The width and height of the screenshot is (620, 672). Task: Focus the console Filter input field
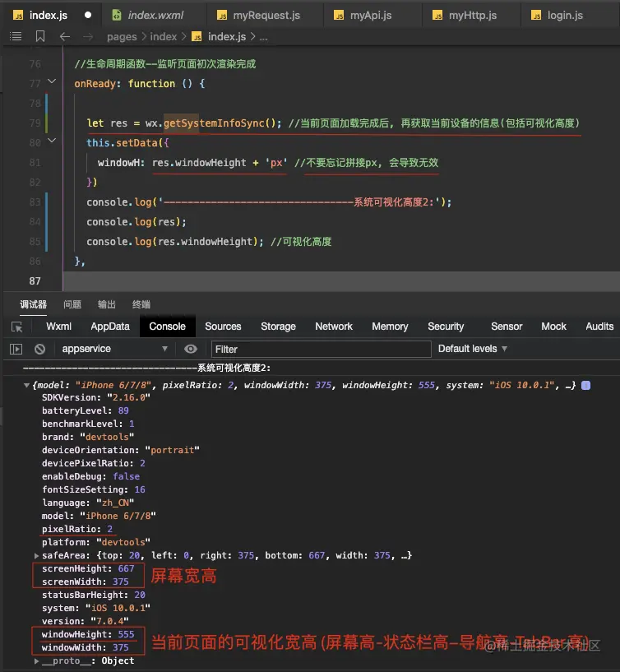[x=321, y=350]
